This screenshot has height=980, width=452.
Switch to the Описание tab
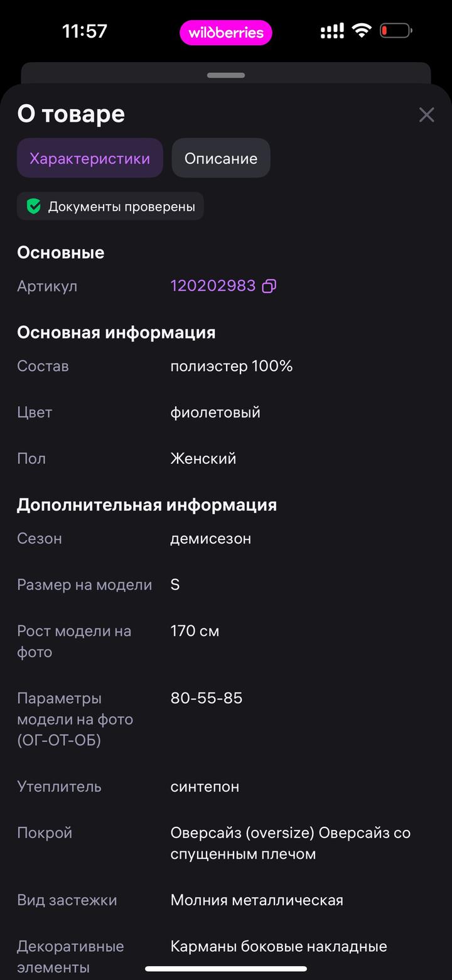tap(221, 158)
